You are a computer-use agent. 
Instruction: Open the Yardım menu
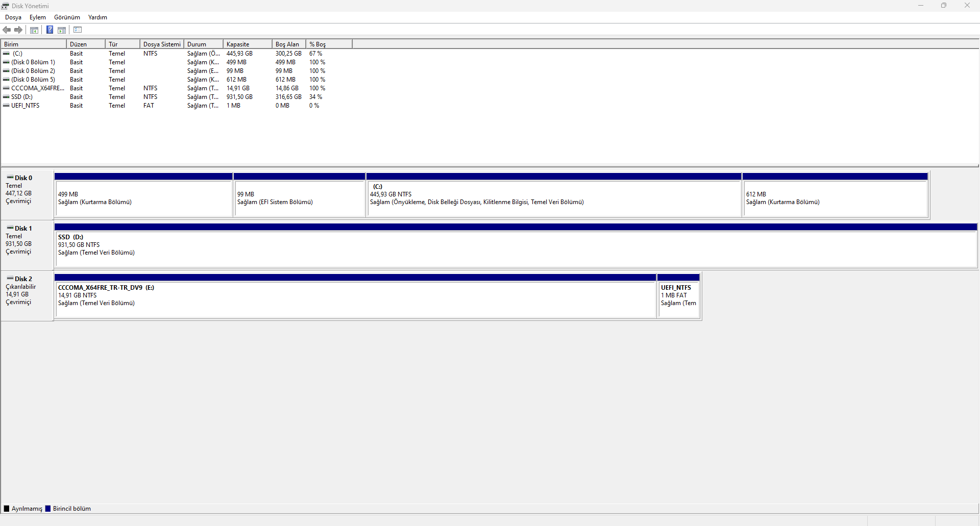tap(97, 17)
